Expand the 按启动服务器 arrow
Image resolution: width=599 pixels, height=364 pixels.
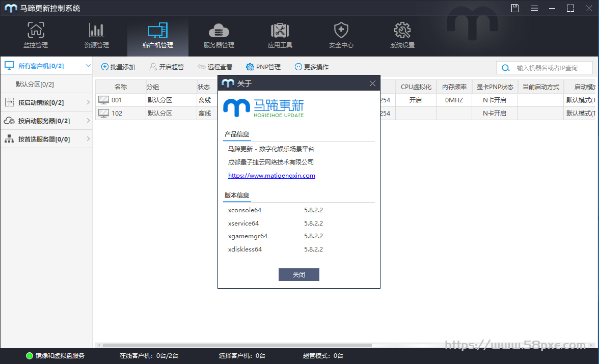pyautogui.click(x=88, y=121)
